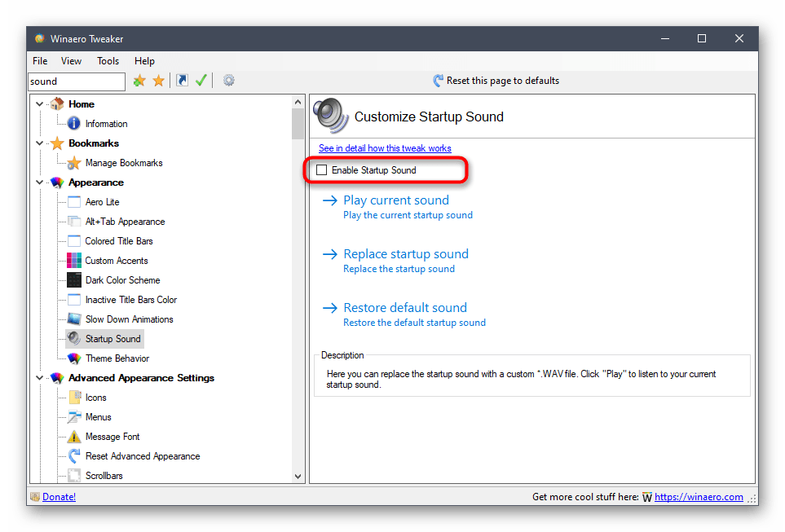The image size is (785, 532).
Task: Collapse the Bookmarks tree node
Action: pos(40,143)
